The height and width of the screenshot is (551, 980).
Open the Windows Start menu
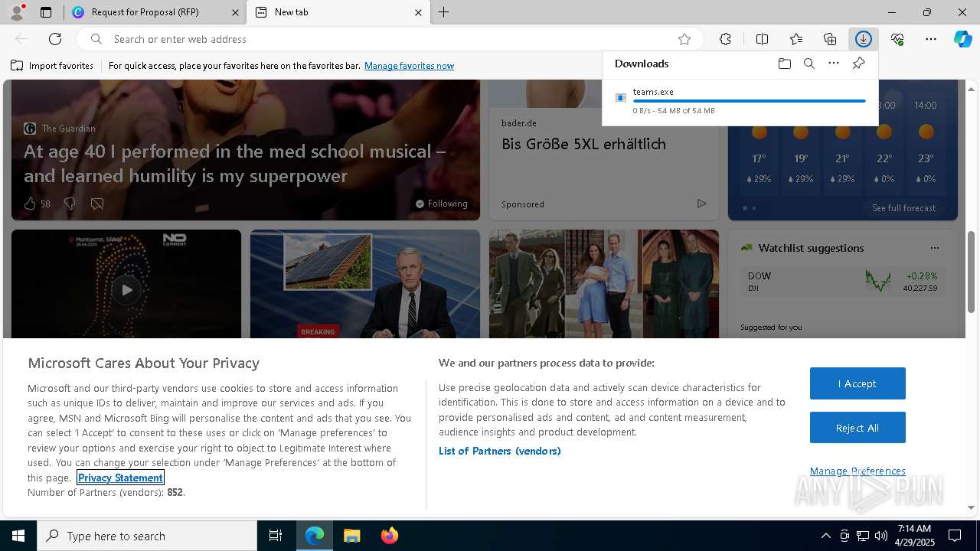[x=18, y=536]
